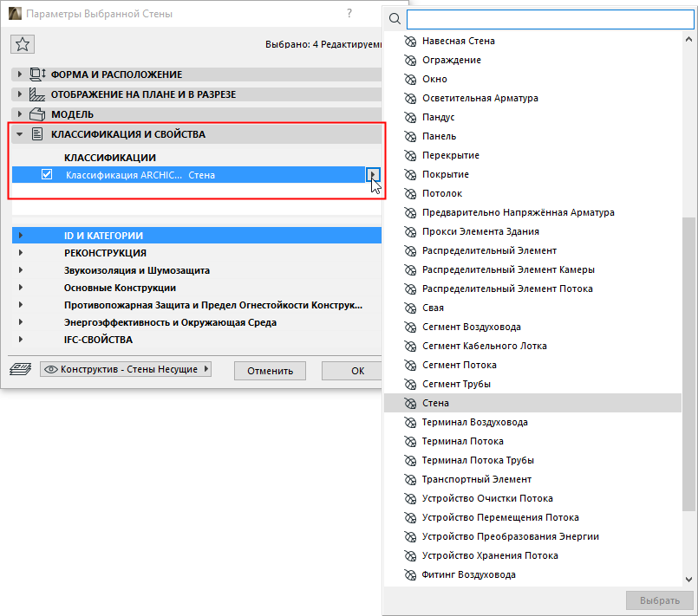Image resolution: width=698 pixels, height=616 pixels.
Task: Click the OK button
Action: pos(352,371)
